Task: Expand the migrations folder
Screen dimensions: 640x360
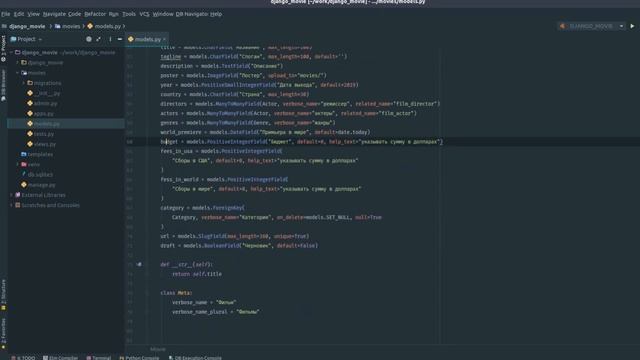Action: coord(24,83)
